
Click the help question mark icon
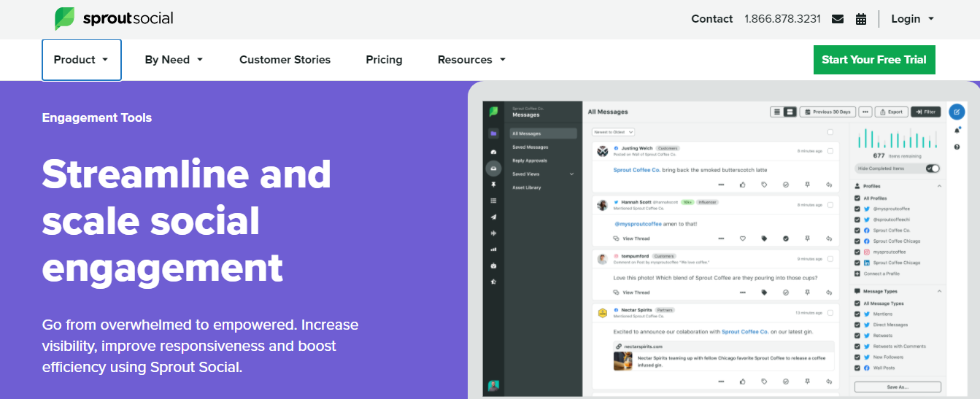click(x=957, y=147)
